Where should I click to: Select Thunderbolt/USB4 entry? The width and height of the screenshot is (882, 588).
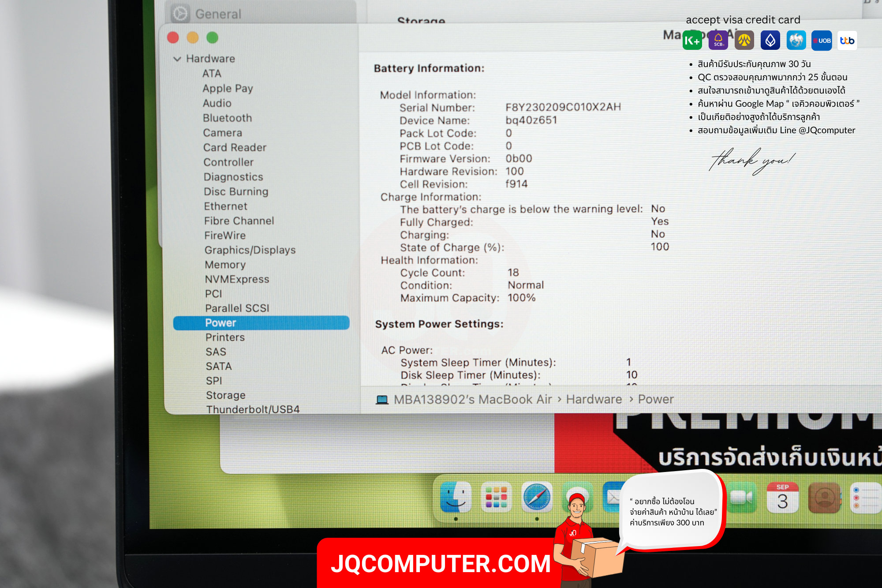click(253, 409)
